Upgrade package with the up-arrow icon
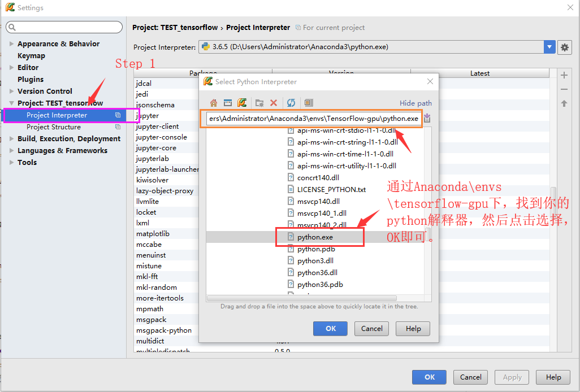This screenshot has height=392, width=580. point(564,103)
